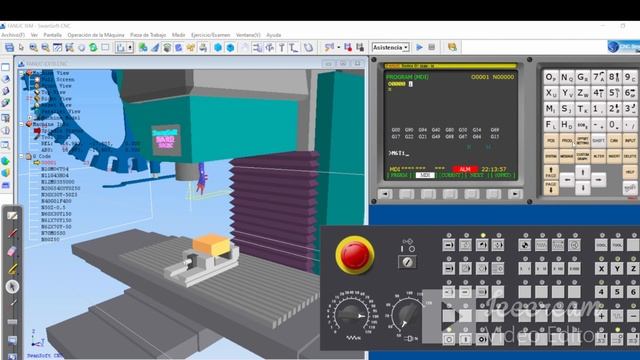Open the Archivo(F) menu
Image resolution: width=640 pixels, height=360 pixels.
tap(13, 35)
